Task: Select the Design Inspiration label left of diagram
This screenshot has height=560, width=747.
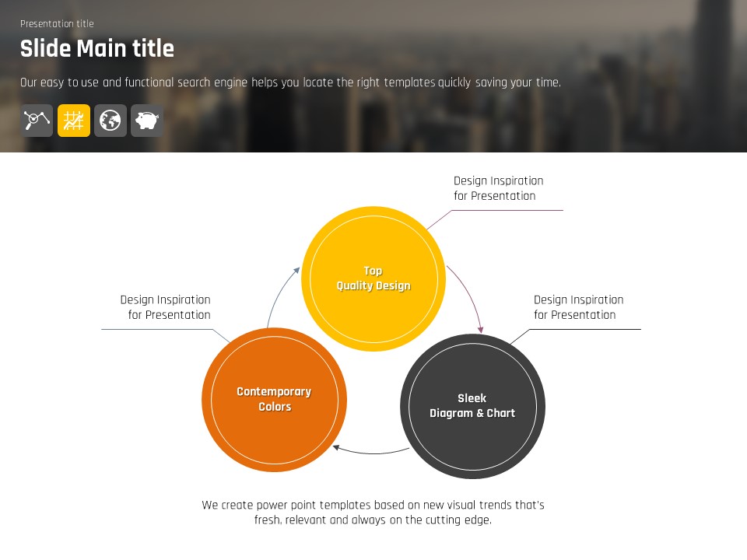Action: tap(165, 307)
